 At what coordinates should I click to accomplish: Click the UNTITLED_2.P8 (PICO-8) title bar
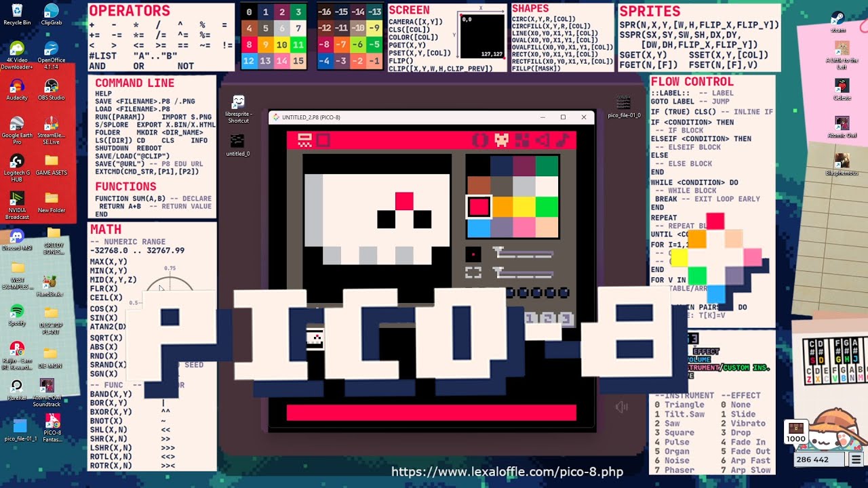(431, 117)
